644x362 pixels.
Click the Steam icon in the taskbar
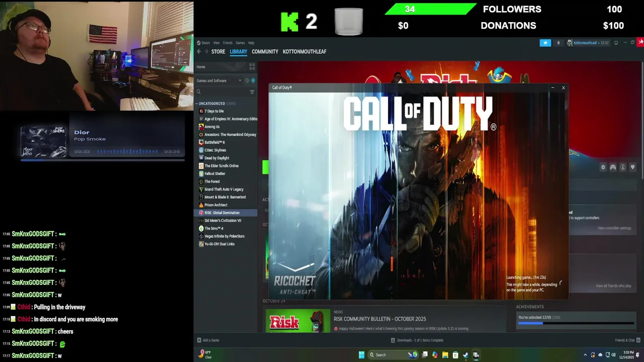coord(465,355)
